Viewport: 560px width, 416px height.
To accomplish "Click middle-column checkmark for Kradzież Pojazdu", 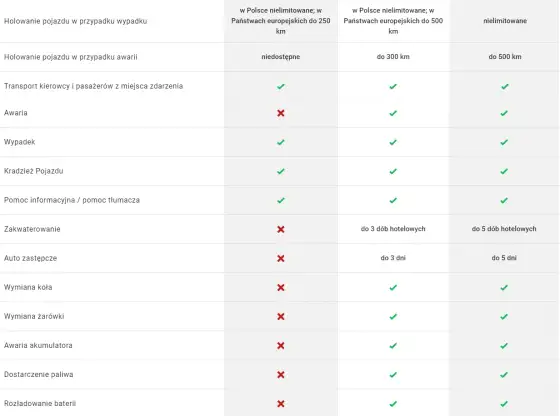I will click(x=393, y=171).
